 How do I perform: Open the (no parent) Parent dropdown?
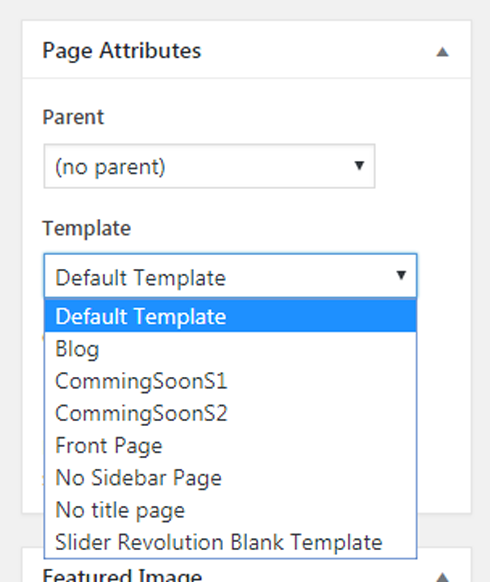tap(209, 166)
